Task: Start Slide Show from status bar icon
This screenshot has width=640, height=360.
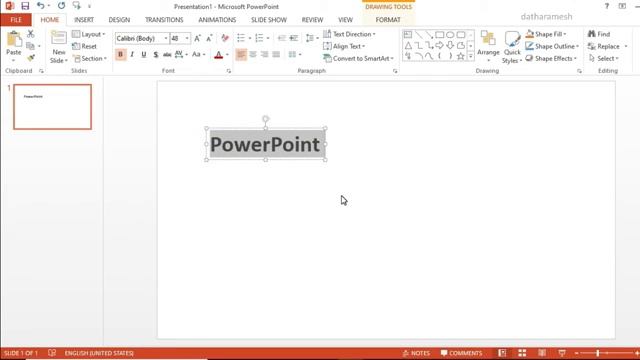Action: pos(562,353)
